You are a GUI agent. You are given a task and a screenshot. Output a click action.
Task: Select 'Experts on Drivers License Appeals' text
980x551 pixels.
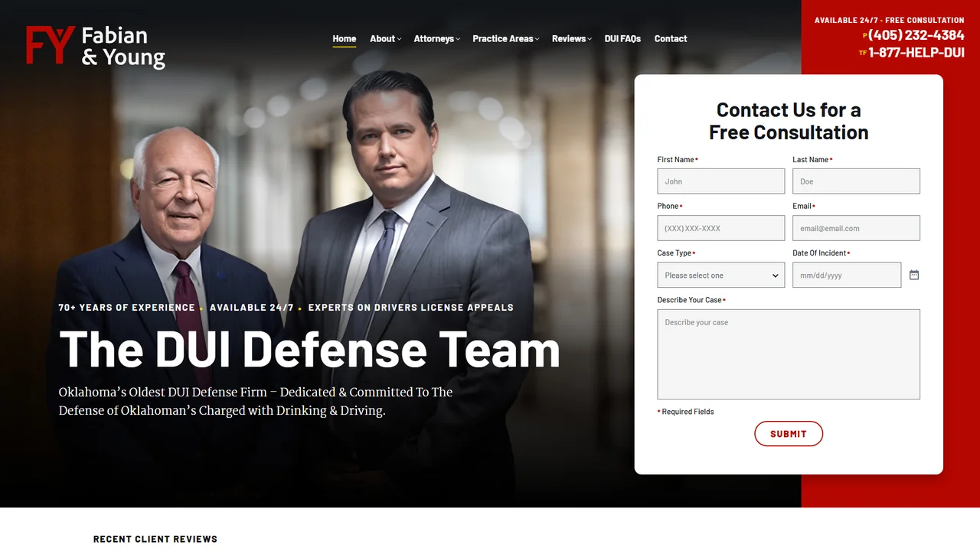[411, 308]
